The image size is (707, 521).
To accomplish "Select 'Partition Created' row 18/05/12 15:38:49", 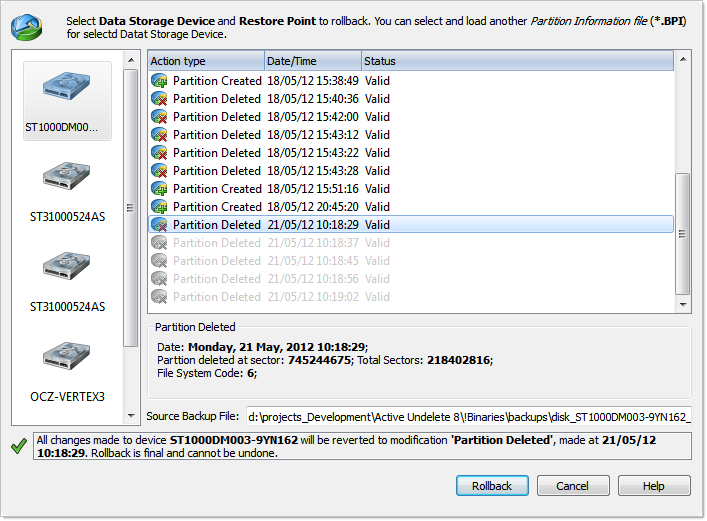I will click(411, 81).
